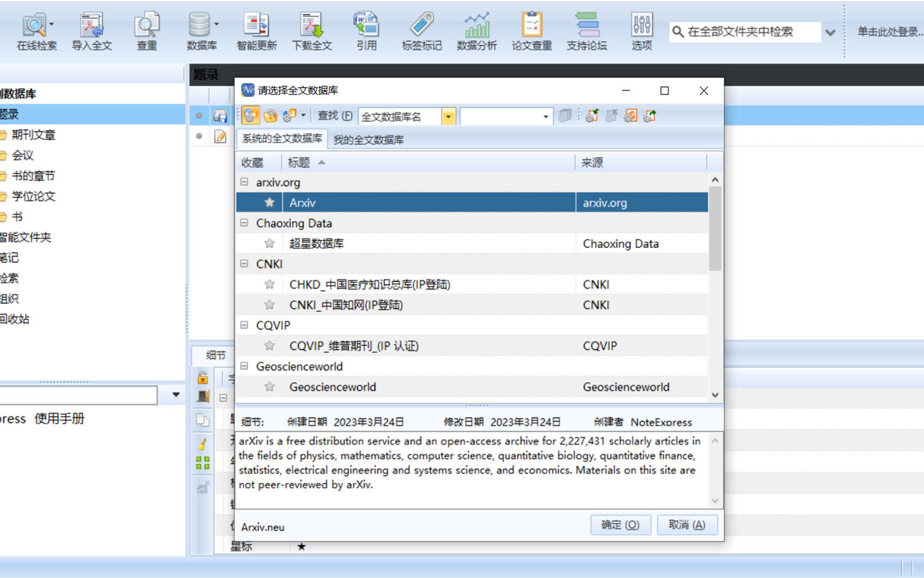Click 单击此处登录 login link

click(x=890, y=32)
